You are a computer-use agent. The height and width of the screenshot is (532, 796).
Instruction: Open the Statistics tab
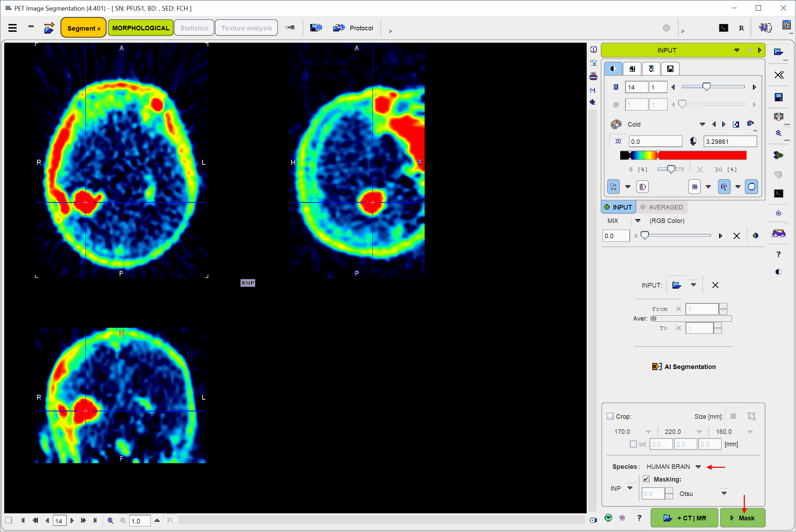pyautogui.click(x=194, y=28)
